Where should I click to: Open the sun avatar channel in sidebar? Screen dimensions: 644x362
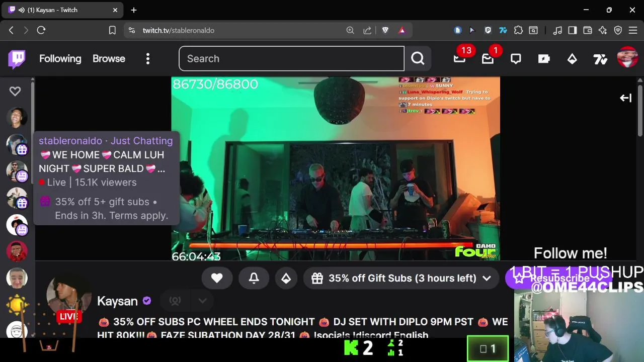click(x=17, y=304)
